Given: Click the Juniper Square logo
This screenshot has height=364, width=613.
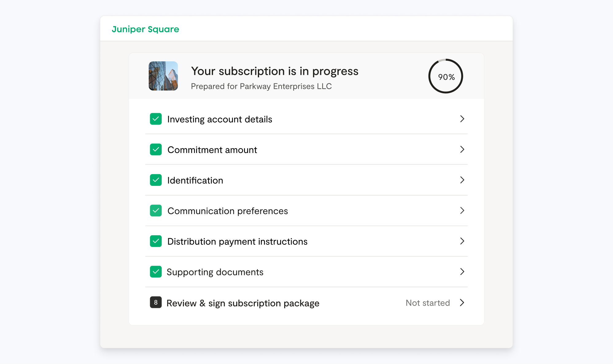Looking at the screenshot, I should (x=145, y=29).
